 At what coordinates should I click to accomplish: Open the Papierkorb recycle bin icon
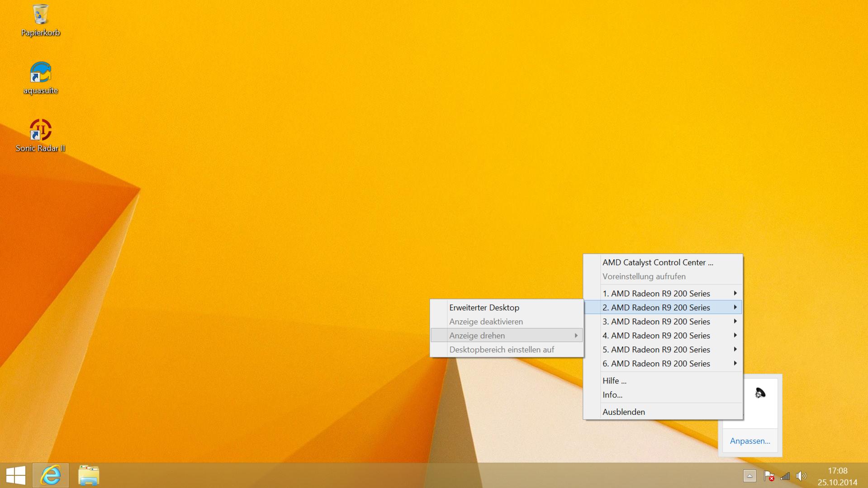[40, 20]
